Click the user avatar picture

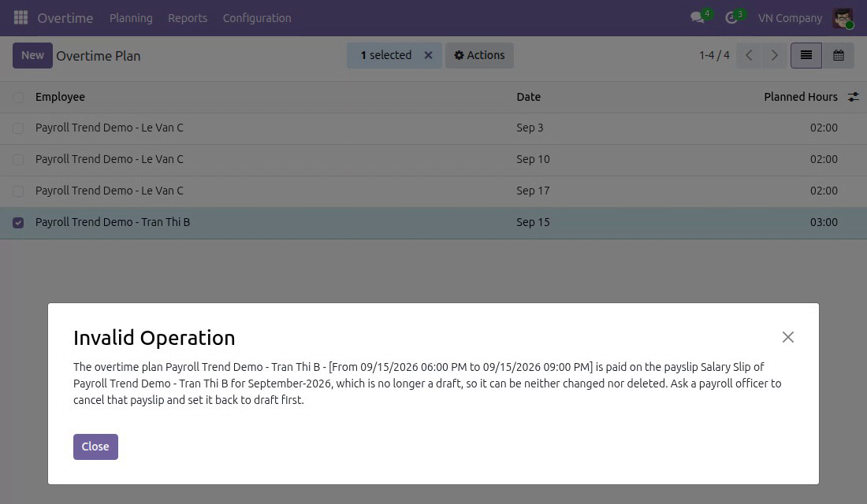843,17
